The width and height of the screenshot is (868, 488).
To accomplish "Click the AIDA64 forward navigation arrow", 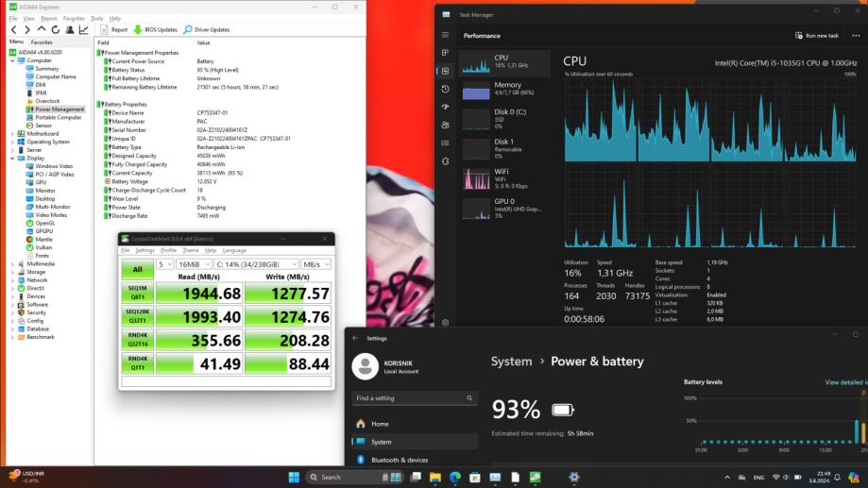I will pos(27,30).
